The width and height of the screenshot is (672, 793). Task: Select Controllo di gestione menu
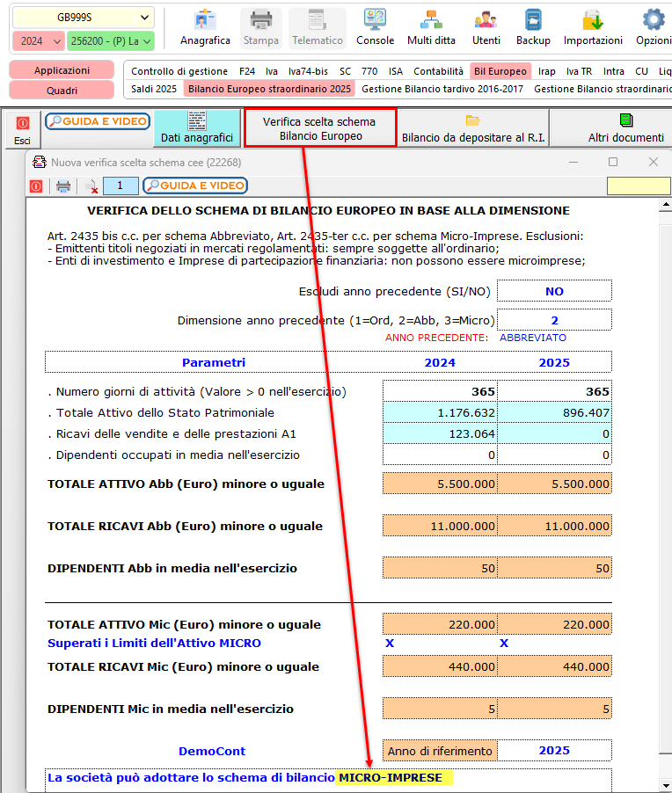pyautogui.click(x=179, y=71)
